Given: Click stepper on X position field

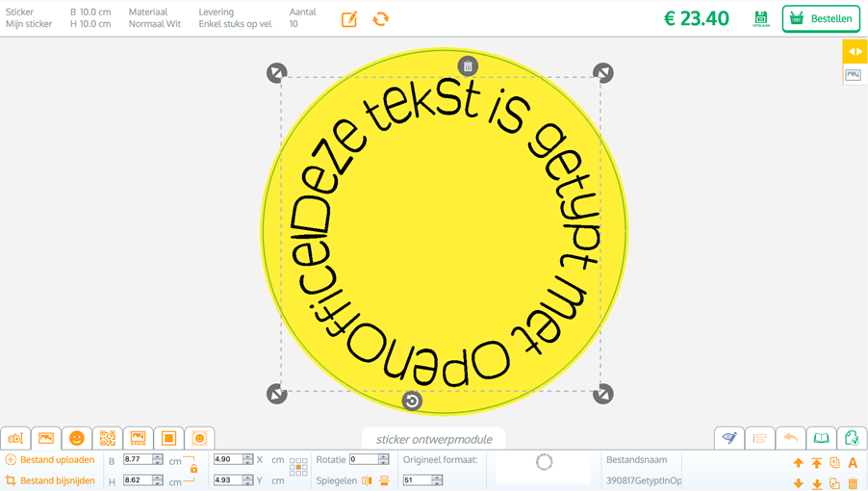Looking at the screenshot, I should (248, 459).
